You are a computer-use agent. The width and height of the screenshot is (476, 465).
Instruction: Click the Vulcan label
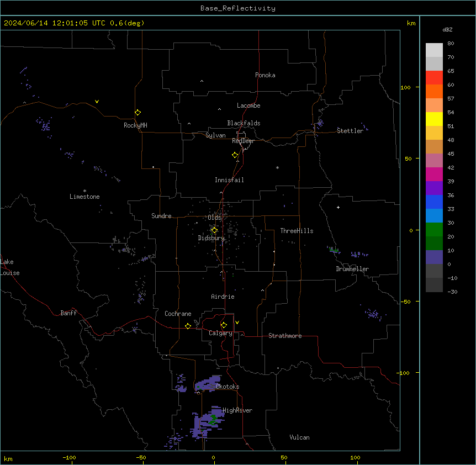(x=300, y=437)
